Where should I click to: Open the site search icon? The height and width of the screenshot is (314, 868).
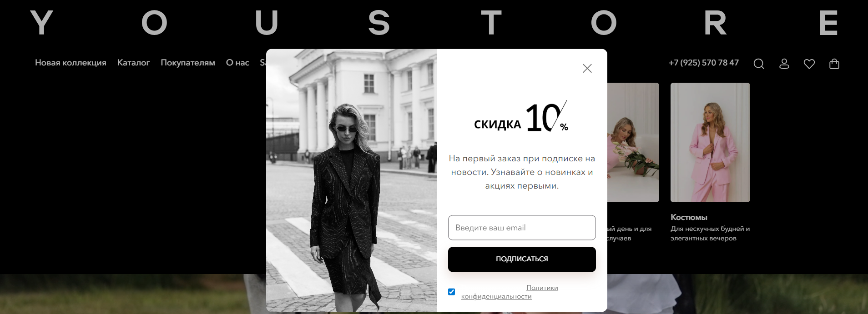[759, 64]
